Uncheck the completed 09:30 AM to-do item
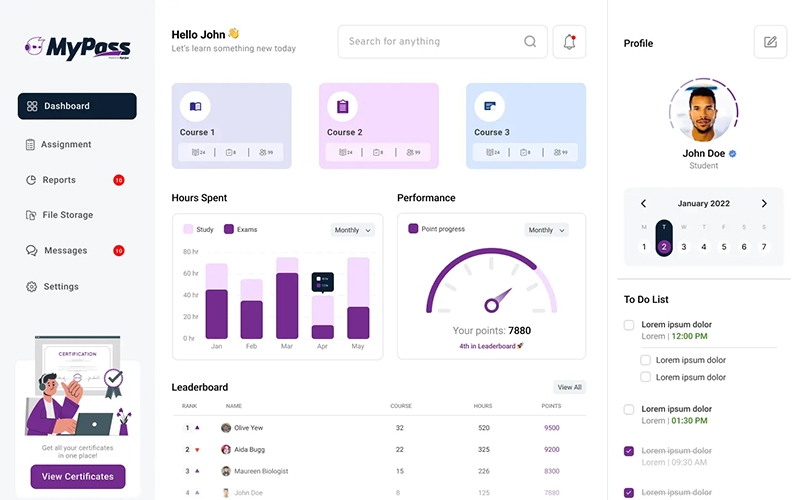Screen dimensions: 800x500 click(x=629, y=451)
